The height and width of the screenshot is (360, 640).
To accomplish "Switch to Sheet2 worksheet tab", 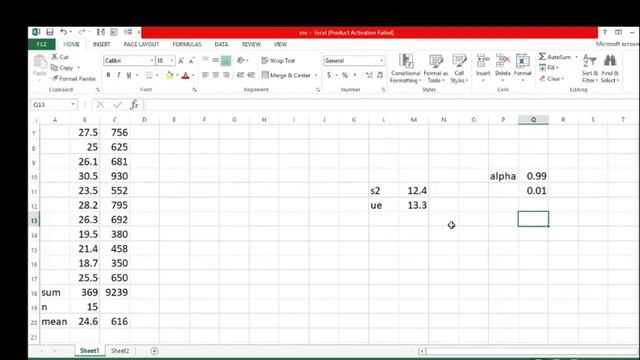I will (x=120, y=351).
